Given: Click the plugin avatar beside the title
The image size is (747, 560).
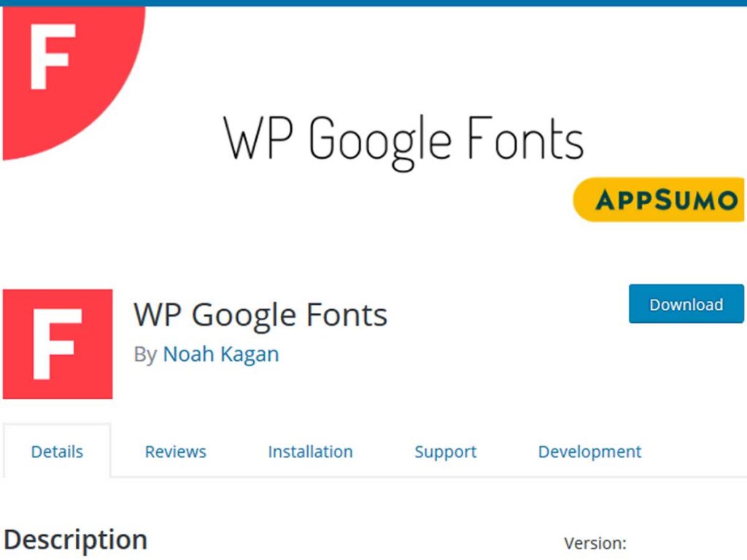Looking at the screenshot, I should [58, 343].
